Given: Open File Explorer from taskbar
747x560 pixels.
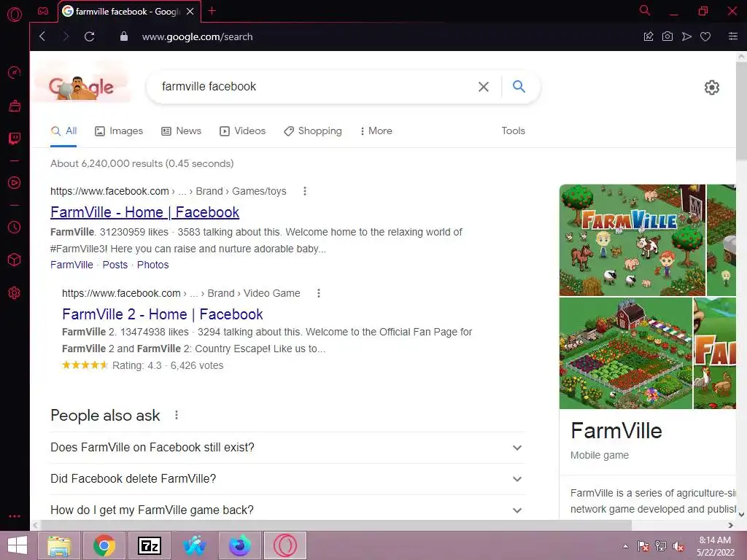Looking at the screenshot, I should pos(59,545).
